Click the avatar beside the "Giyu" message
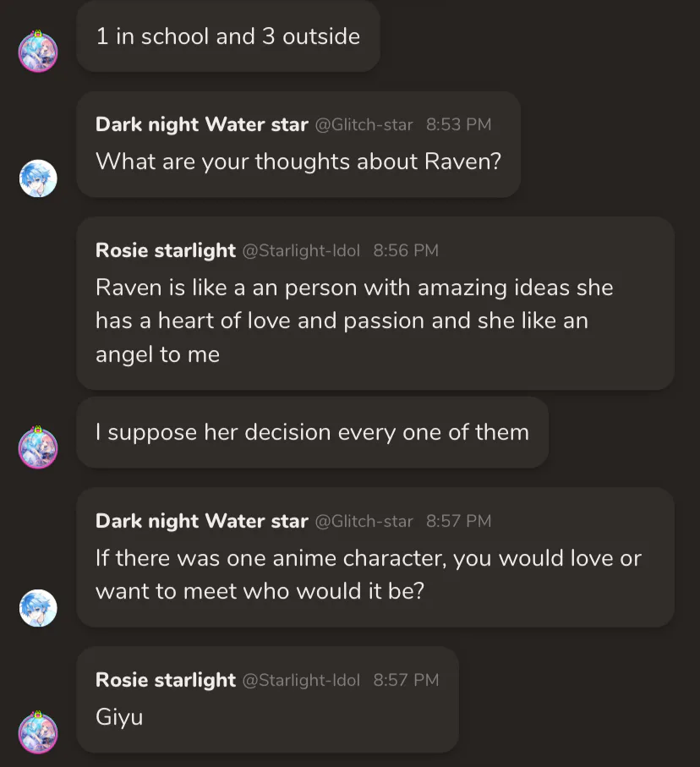The height and width of the screenshot is (767, 700). coord(38,733)
